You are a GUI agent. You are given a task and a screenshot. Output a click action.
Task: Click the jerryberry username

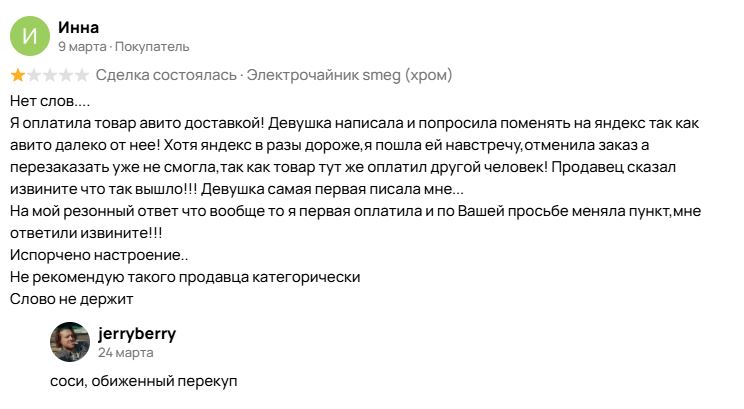coord(137,334)
